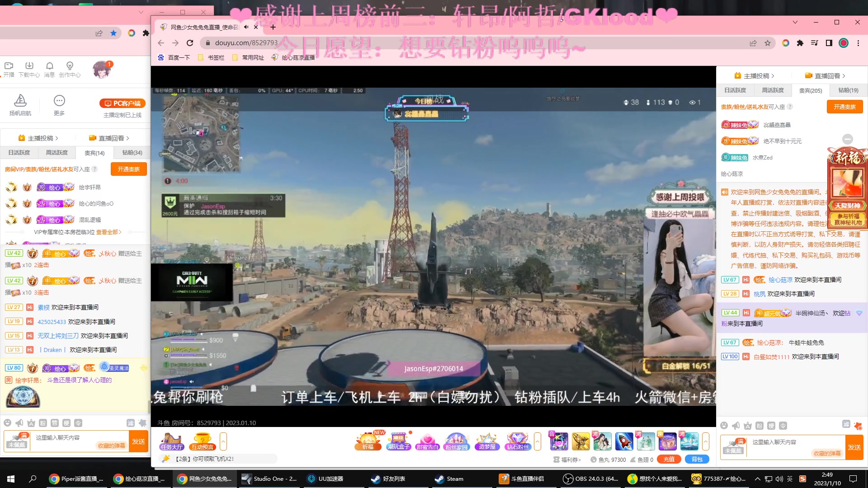The image size is (868, 488).
Task: Collapse the floating 祈福 widget
Action: click(x=848, y=139)
